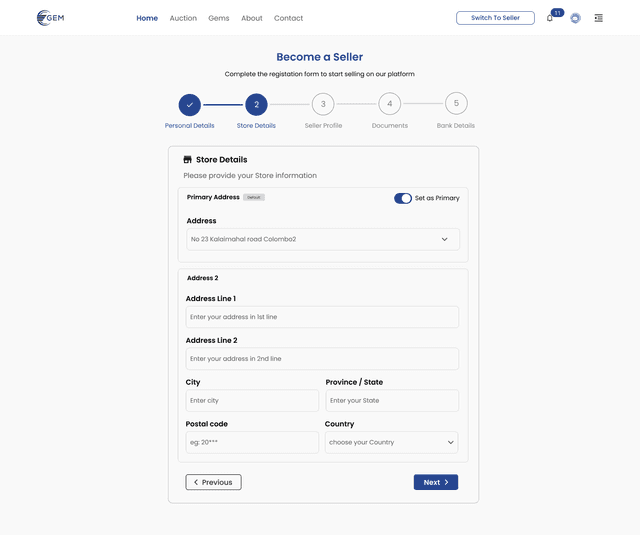Select step 2 Store Details circle
Image resolution: width=640 pixels, height=535 pixels.
(x=256, y=105)
